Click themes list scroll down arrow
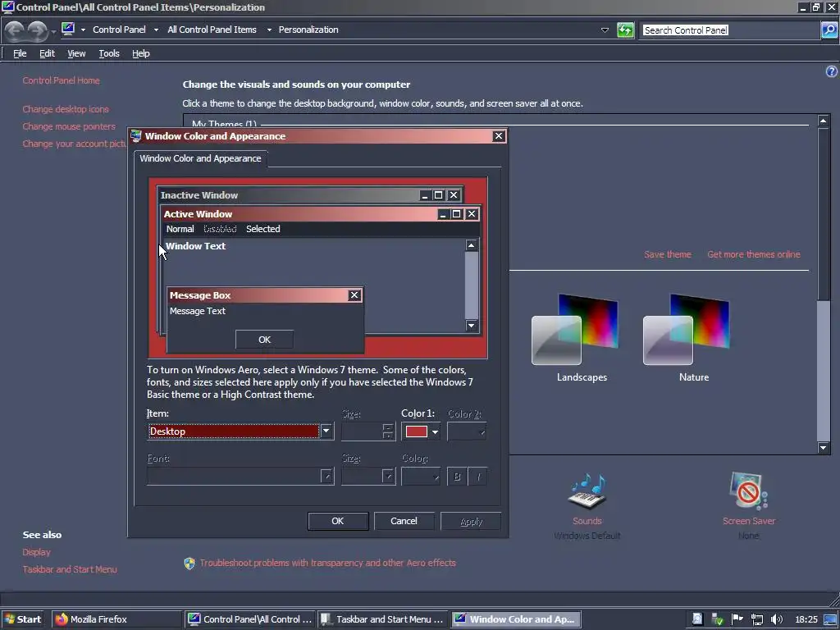The width and height of the screenshot is (840, 630). (x=824, y=447)
